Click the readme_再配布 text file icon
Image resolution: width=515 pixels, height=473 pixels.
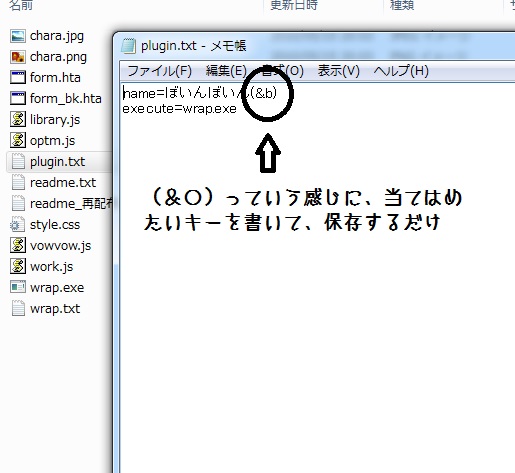pos(18,204)
